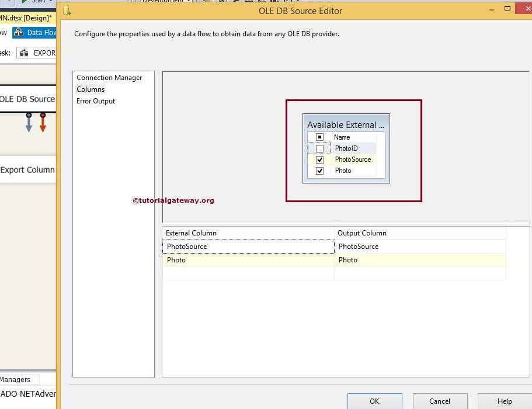Click the OLE DB Source Editor title bar icon
Screen dimensions: 532x409
coord(67,11)
